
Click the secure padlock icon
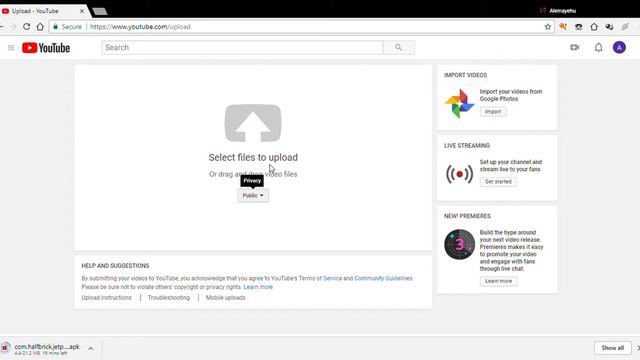[x=56, y=27]
